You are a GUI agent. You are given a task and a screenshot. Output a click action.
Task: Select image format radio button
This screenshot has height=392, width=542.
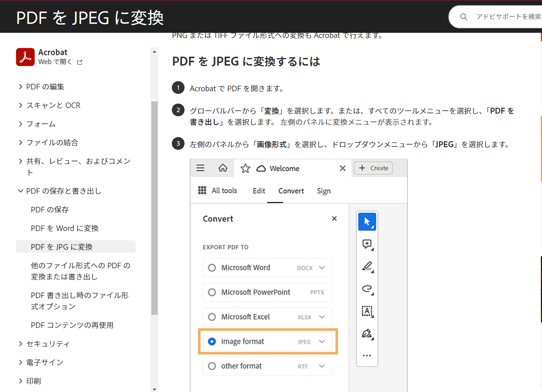212,342
